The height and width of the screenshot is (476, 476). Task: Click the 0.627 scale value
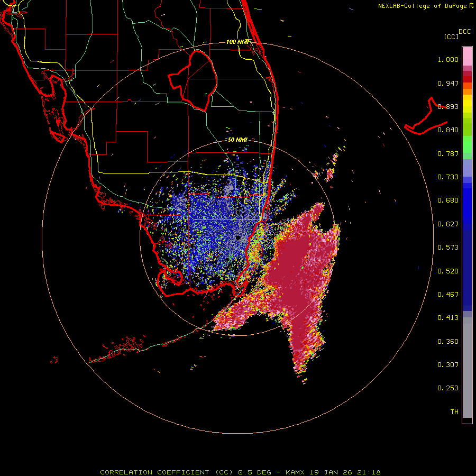448,224
